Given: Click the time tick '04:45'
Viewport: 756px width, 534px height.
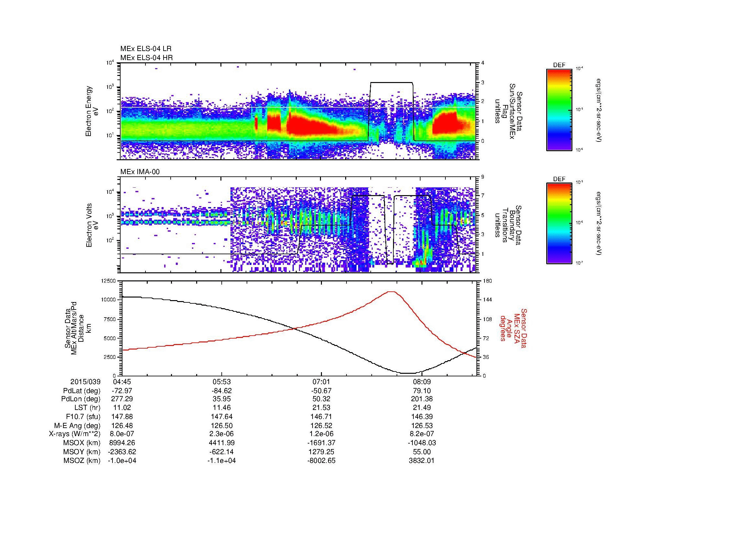Looking at the screenshot, I should (x=122, y=382).
